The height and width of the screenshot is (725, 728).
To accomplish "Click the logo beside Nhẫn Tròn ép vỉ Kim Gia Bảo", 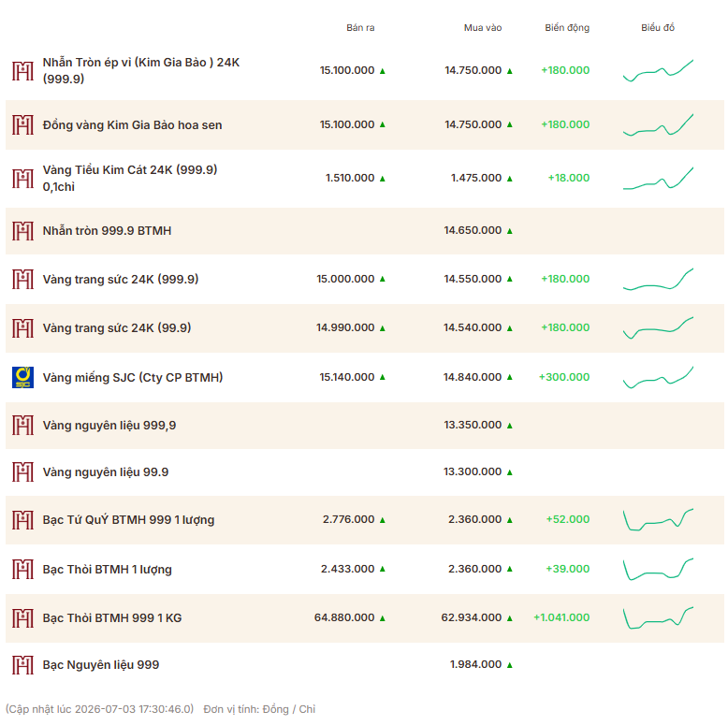I will (22, 70).
